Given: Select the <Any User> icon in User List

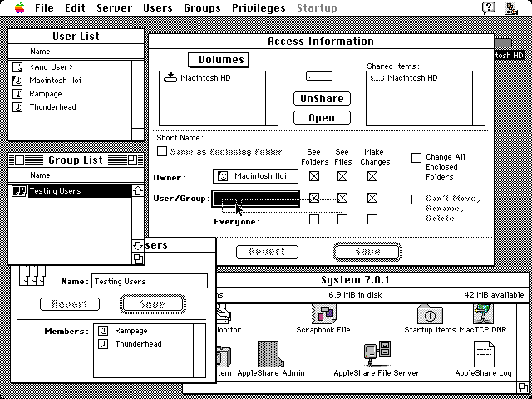Looking at the screenshot, I should 17,67.
